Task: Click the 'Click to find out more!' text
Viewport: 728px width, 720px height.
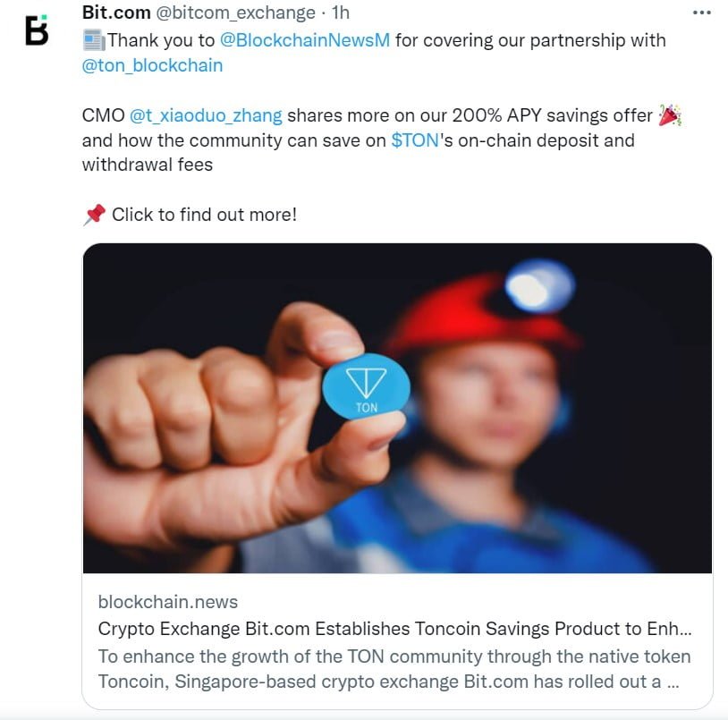Action: click(204, 215)
